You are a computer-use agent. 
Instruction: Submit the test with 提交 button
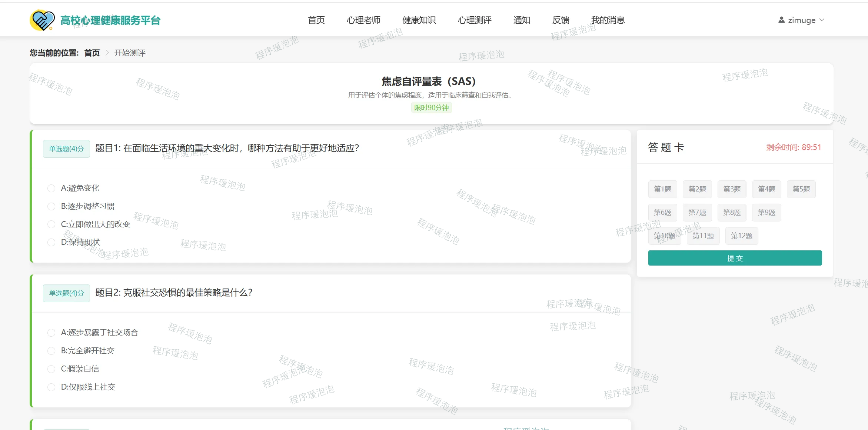tap(735, 258)
